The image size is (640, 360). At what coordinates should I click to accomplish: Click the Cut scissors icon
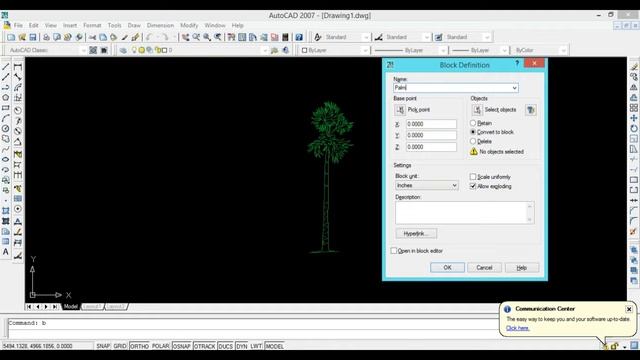pyautogui.click(x=93, y=37)
